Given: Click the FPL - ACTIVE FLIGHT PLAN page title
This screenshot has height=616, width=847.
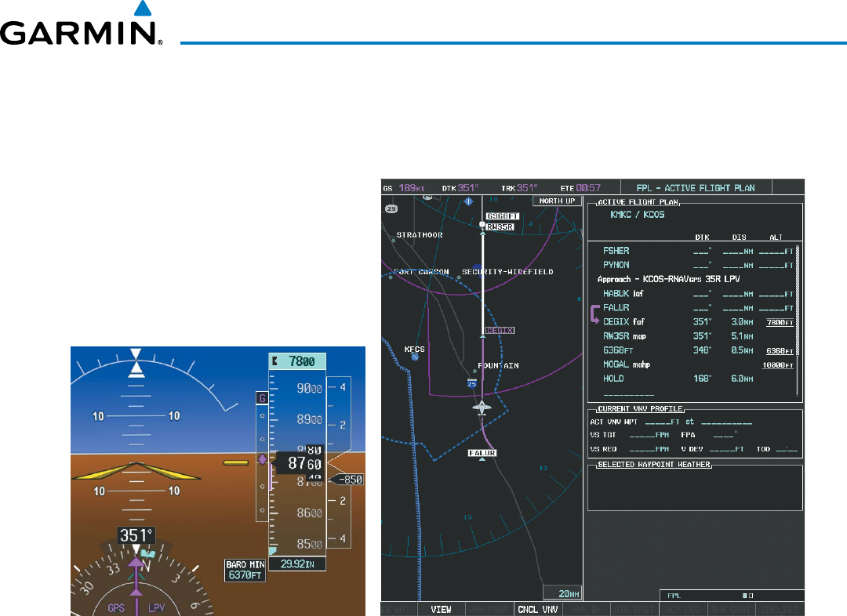Looking at the screenshot, I should [x=695, y=188].
